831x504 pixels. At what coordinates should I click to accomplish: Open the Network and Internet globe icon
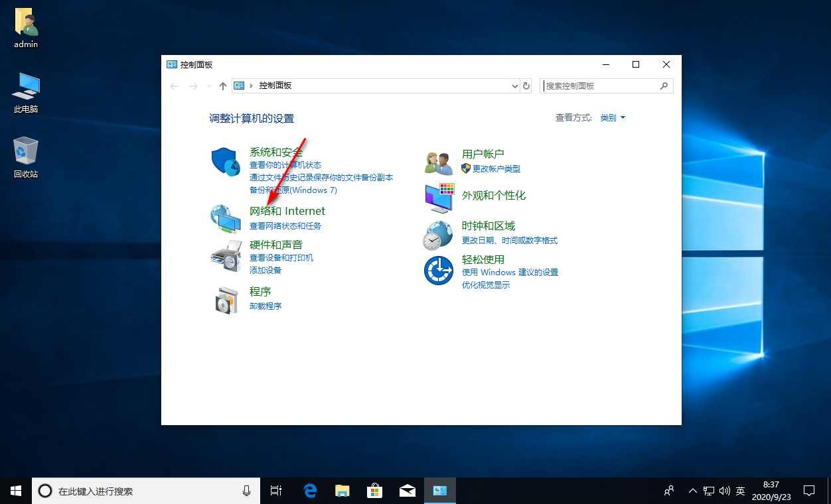point(225,219)
